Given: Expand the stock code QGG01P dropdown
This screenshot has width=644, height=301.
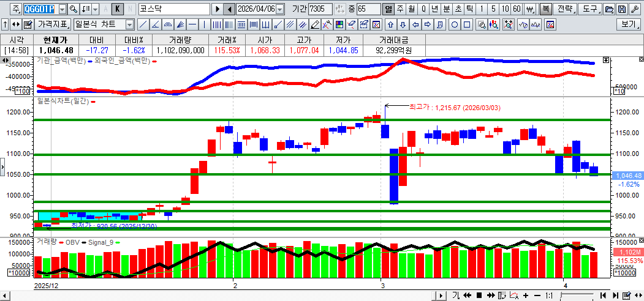Looking at the screenshot, I should click(x=63, y=9).
